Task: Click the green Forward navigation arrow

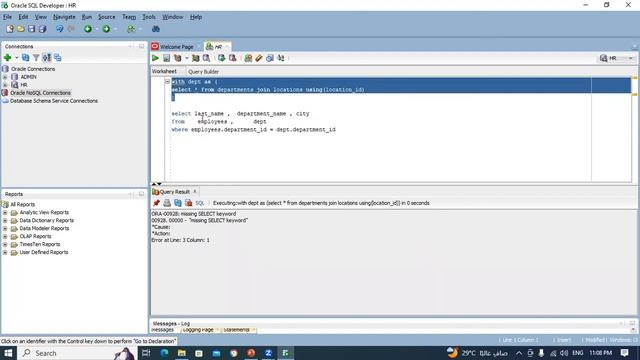Action: [x=106, y=29]
